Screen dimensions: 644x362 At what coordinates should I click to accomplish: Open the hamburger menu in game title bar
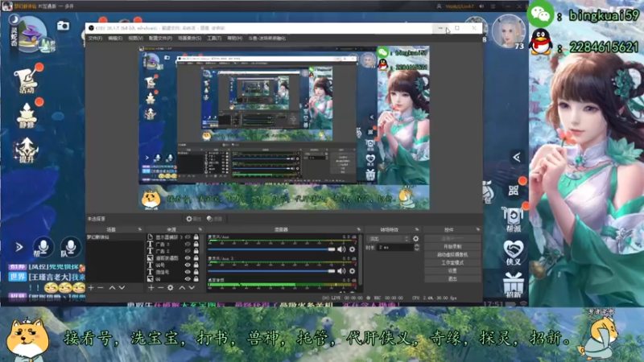493,6
